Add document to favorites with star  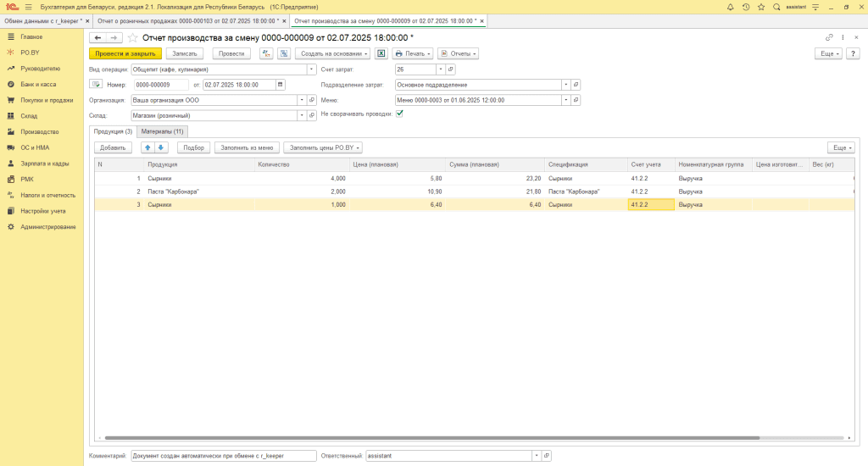132,37
